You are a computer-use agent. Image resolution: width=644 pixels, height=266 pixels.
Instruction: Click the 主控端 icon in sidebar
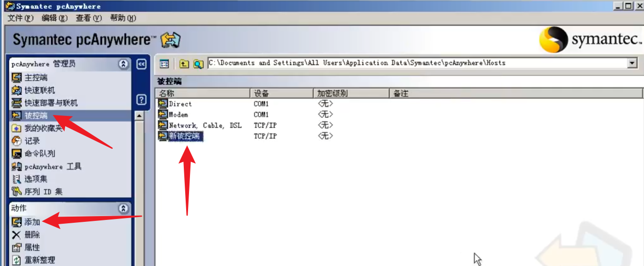pyautogui.click(x=17, y=77)
